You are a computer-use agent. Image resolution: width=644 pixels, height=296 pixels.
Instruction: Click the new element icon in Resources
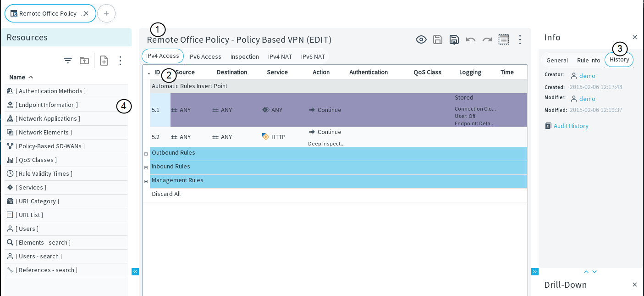(104, 61)
